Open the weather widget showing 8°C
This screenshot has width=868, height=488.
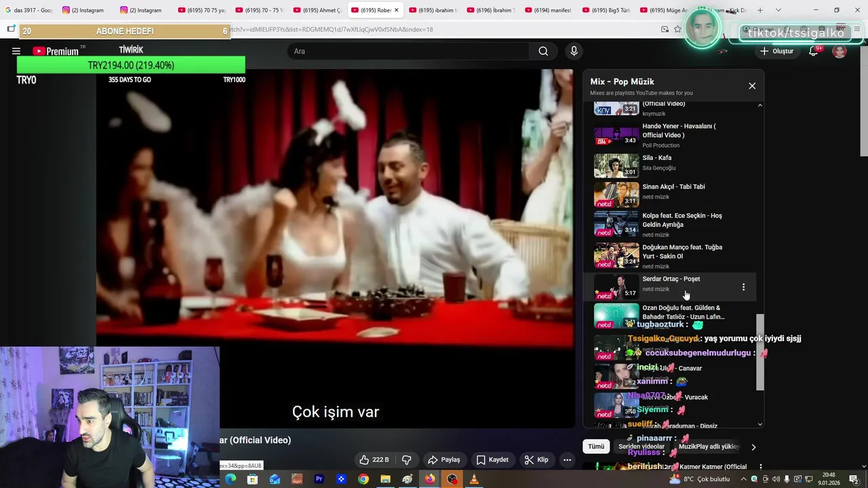pos(701,479)
